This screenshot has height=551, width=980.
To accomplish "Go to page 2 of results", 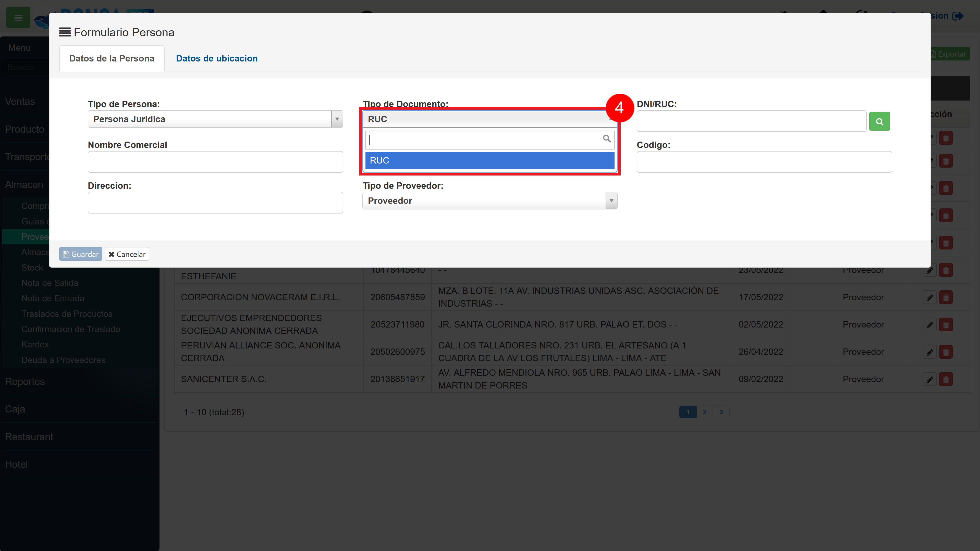I will click(x=705, y=412).
